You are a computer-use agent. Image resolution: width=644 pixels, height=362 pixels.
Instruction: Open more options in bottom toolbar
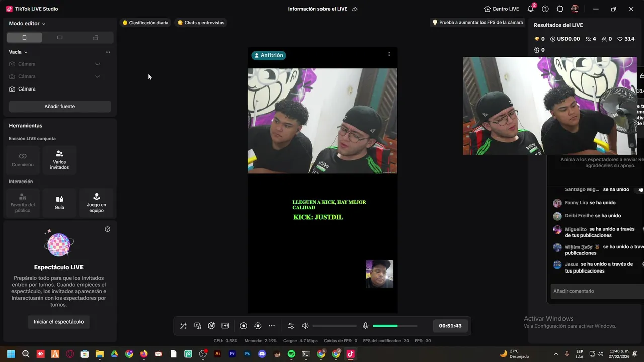[272, 326]
